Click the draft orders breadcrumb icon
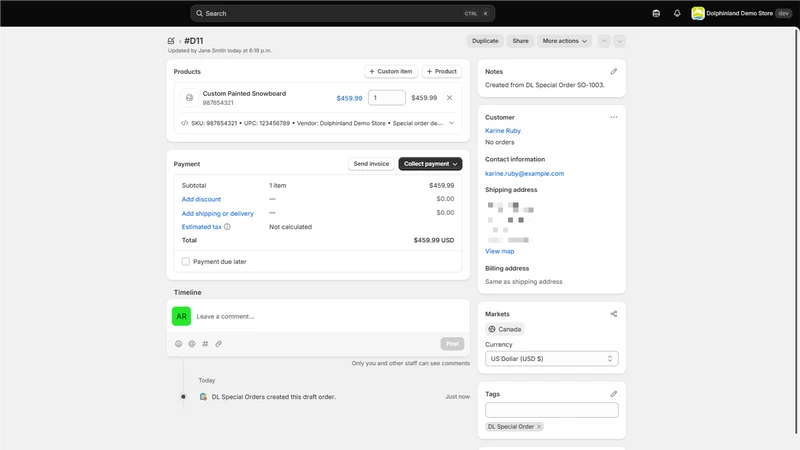 171,41
